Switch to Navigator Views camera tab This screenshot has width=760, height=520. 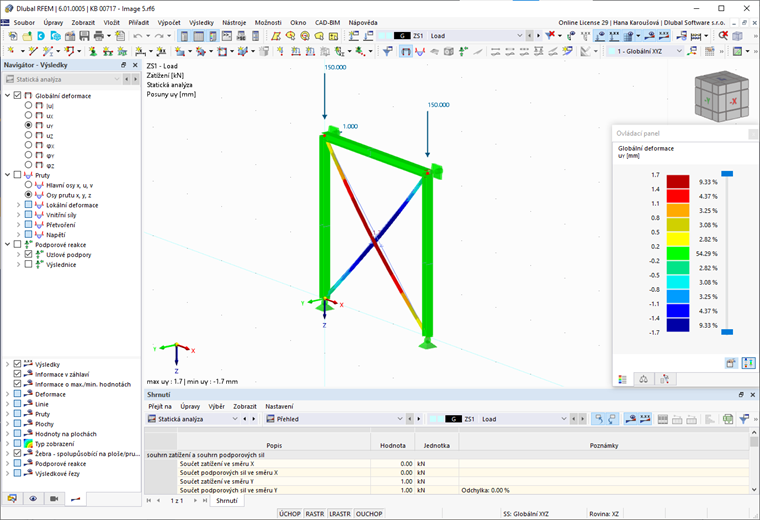point(54,499)
